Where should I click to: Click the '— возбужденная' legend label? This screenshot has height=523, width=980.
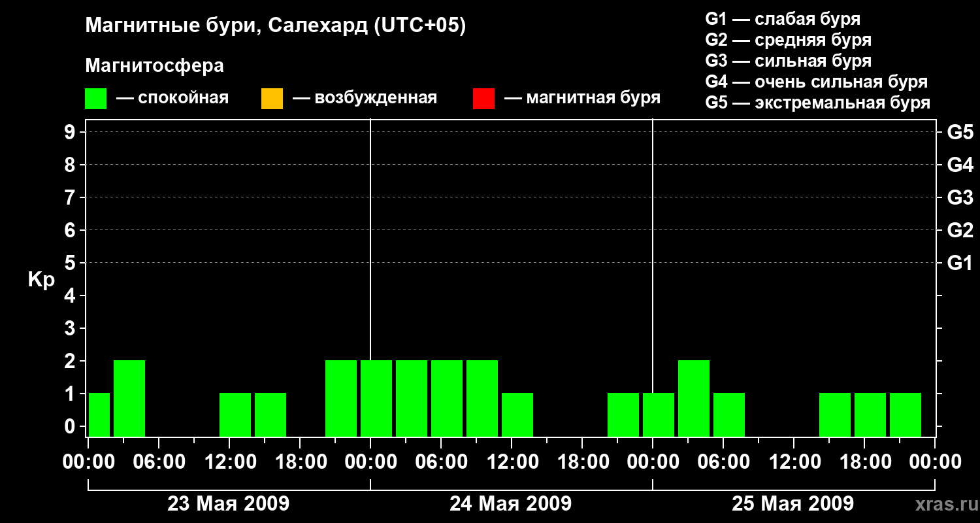click(x=365, y=99)
